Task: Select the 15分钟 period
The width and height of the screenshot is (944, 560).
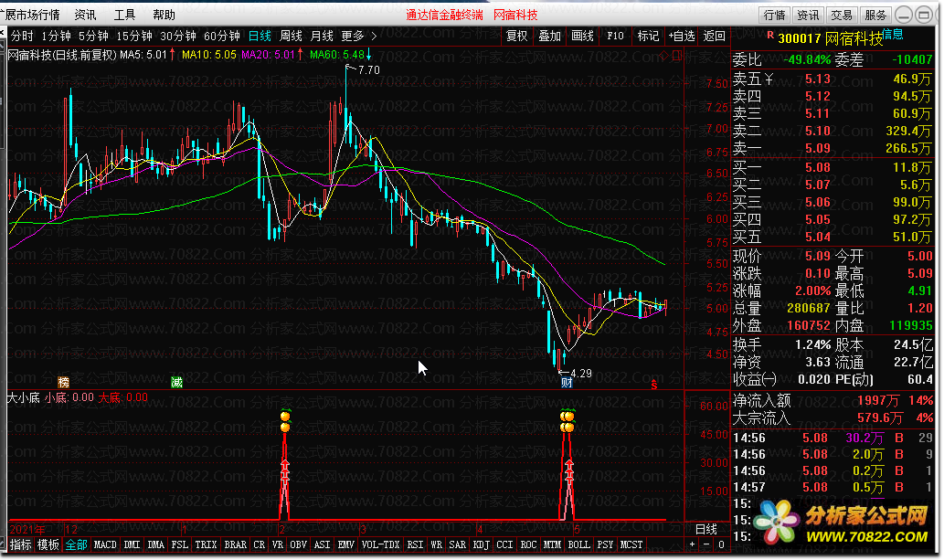Action: tap(134, 37)
